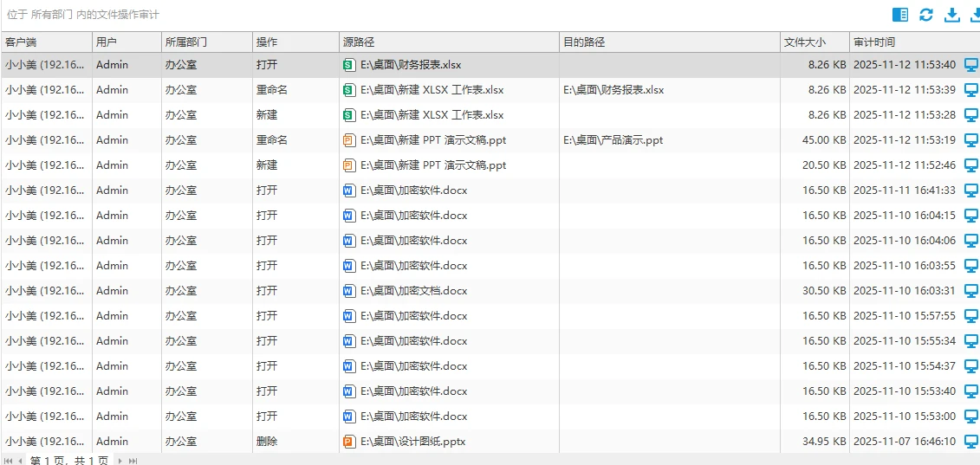Click the 源路径 column header

pos(449,42)
